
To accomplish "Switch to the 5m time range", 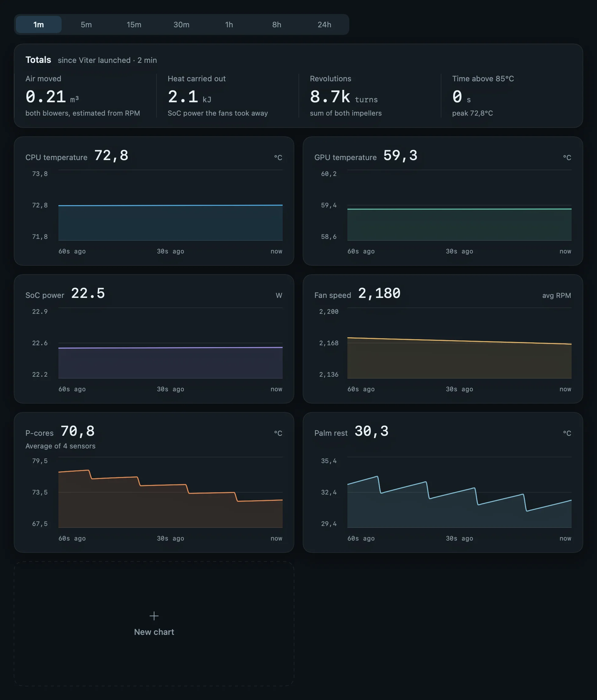I will 86,24.
